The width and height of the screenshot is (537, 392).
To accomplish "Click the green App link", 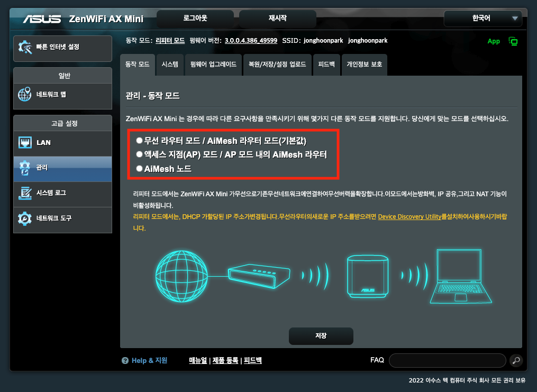I will tap(494, 41).
